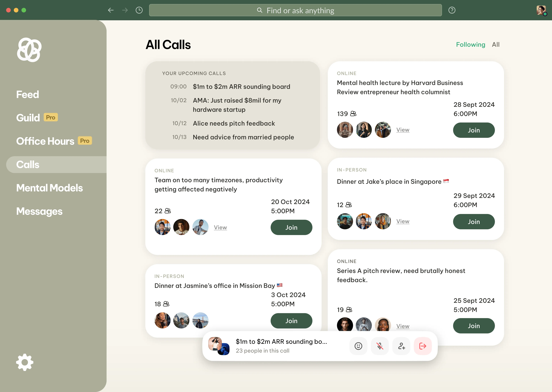
Task: Click the emoji reaction icon in call bar
Action: point(358,346)
